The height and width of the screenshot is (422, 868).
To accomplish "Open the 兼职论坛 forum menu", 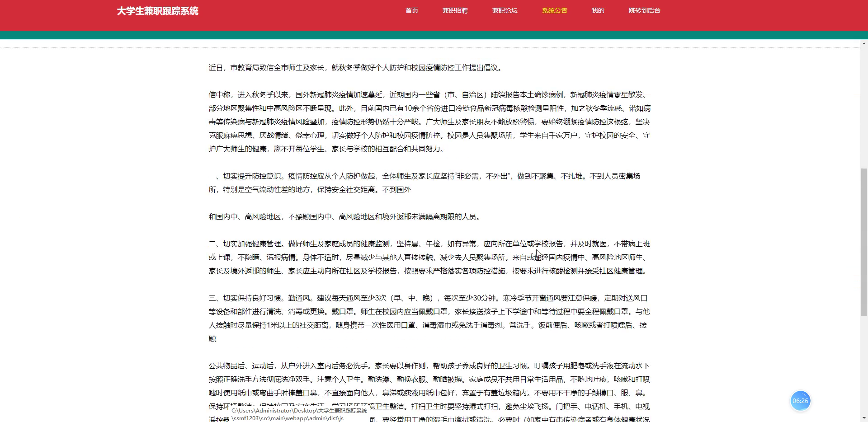I will point(505,10).
